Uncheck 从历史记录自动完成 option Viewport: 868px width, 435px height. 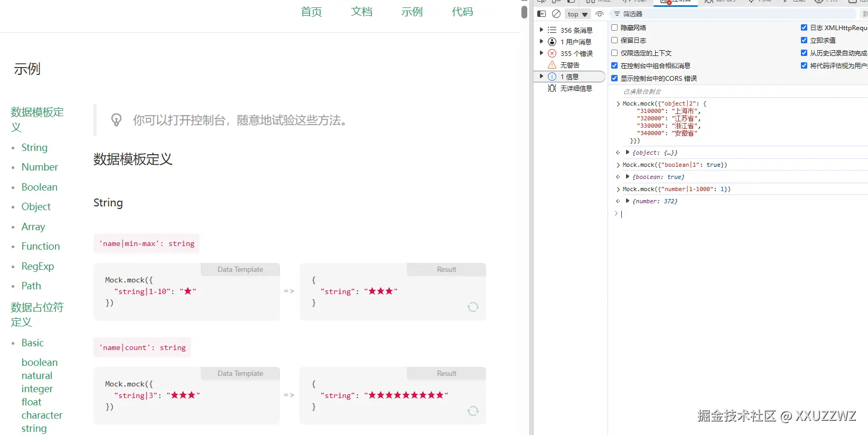click(x=804, y=53)
